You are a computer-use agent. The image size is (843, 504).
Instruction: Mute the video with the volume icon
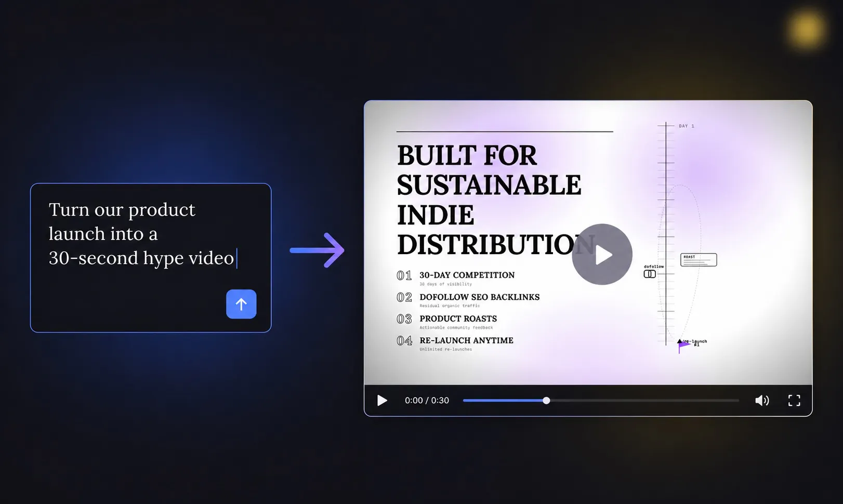[x=762, y=401]
